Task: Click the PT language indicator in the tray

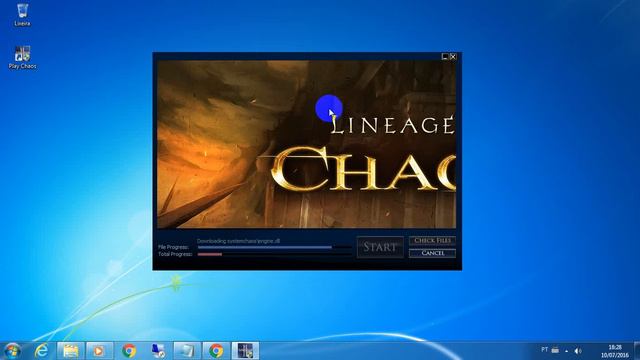Action: [544, 350]
